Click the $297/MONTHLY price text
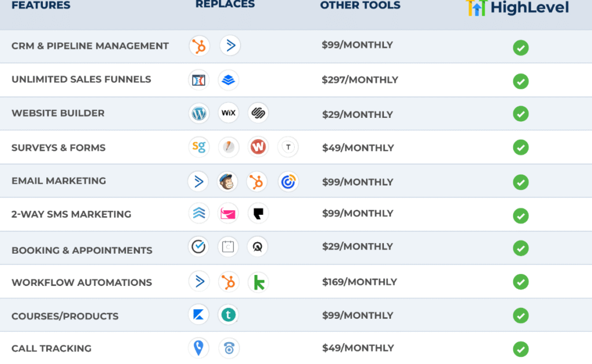 point(360,80)
